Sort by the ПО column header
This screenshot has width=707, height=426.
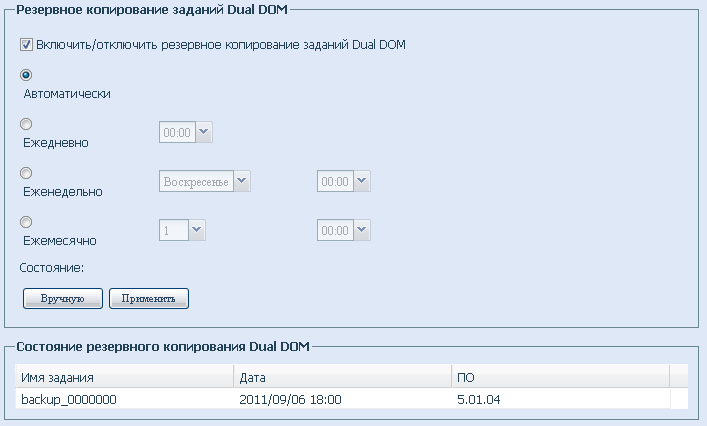point(561,377)
